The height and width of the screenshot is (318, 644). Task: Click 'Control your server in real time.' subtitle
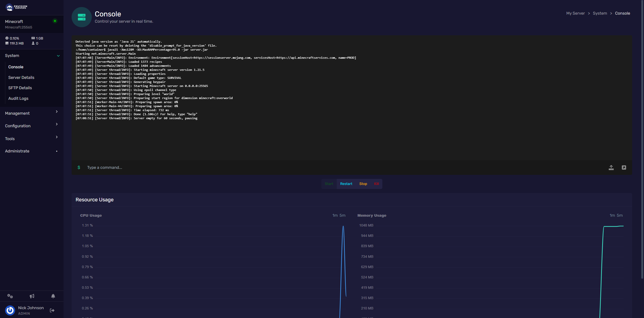[x=124, y=21]
